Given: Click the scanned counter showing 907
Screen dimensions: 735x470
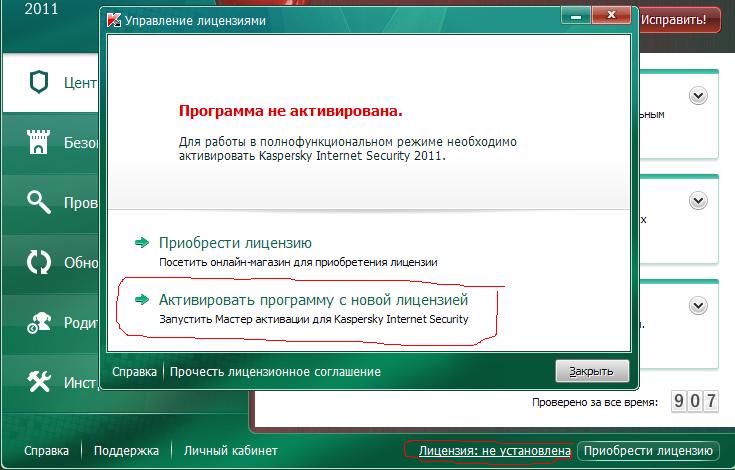Looking at the screenshot, I should click(695, 401).
